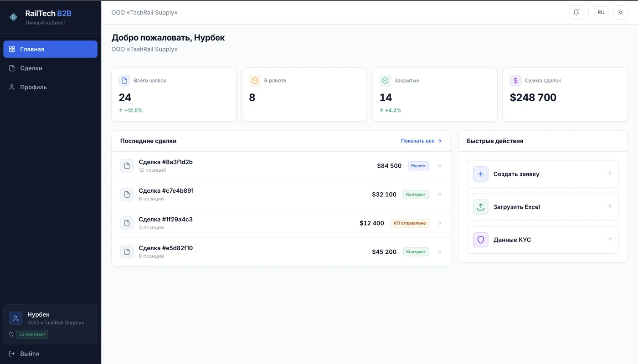This screenshot has width=638, height=364.
Task: Click the document icon of Сделка #8a3f1d2b
Action: coord(127,165)
